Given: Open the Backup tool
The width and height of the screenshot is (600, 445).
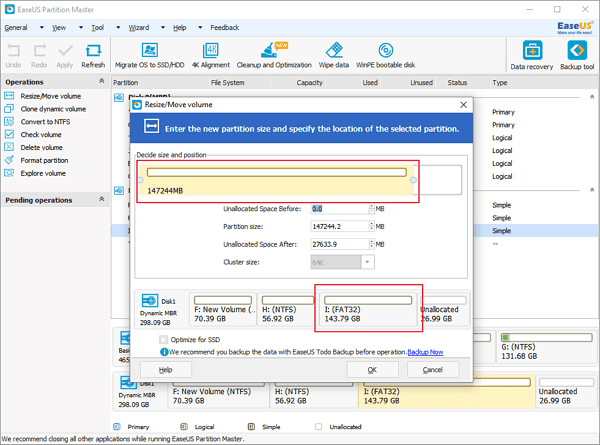Looking at the screenshot, I should [x=577, y=55].
